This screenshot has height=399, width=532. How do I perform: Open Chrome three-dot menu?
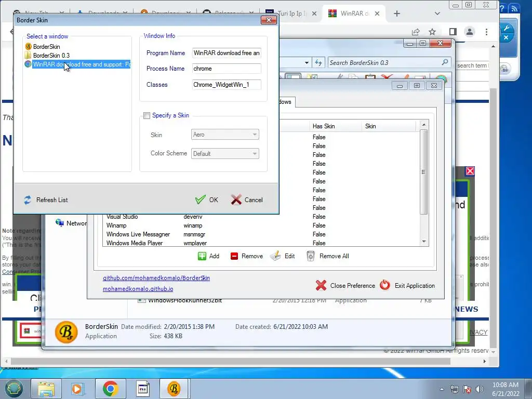[486, 32]
